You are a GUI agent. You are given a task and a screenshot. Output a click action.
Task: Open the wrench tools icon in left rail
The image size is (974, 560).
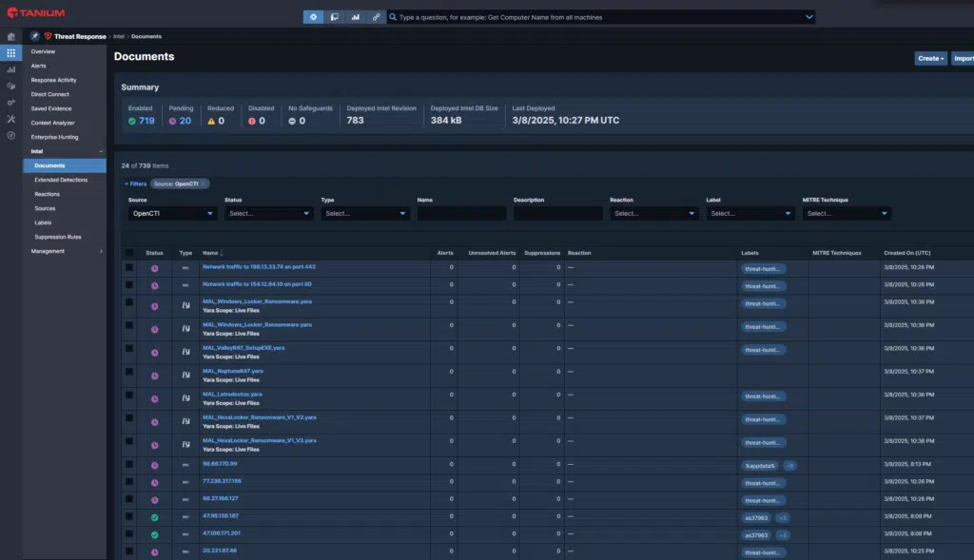point(11,119)
